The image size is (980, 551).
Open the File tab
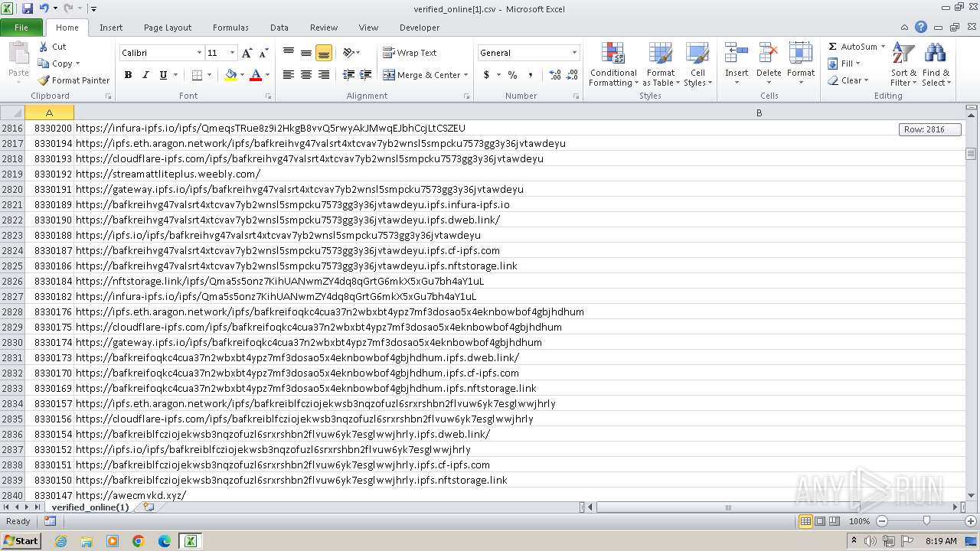pyautogui.click(x=21, y=28)
